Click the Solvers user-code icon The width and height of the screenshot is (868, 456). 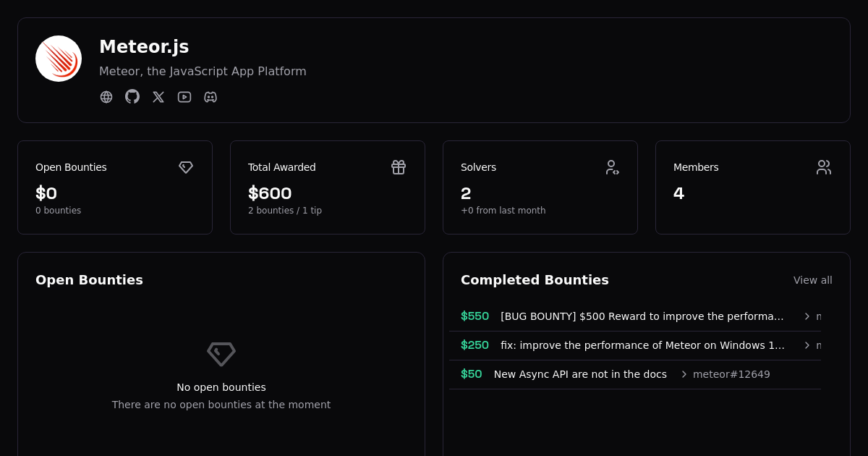pos(612,167)
